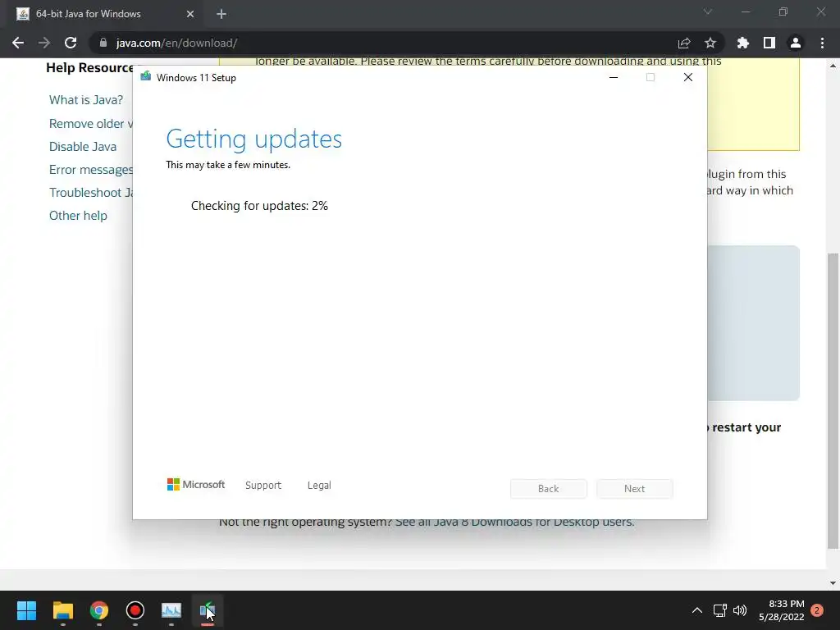This screenshot has height=630, width=840.
Task: Close the Windows 11 Setup dialog
Action: tap(688, 77)
